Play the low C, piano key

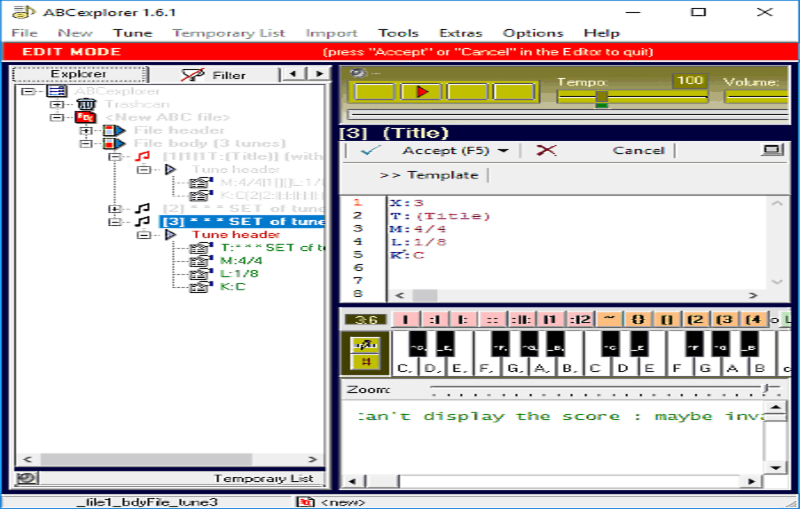[404, 367]
